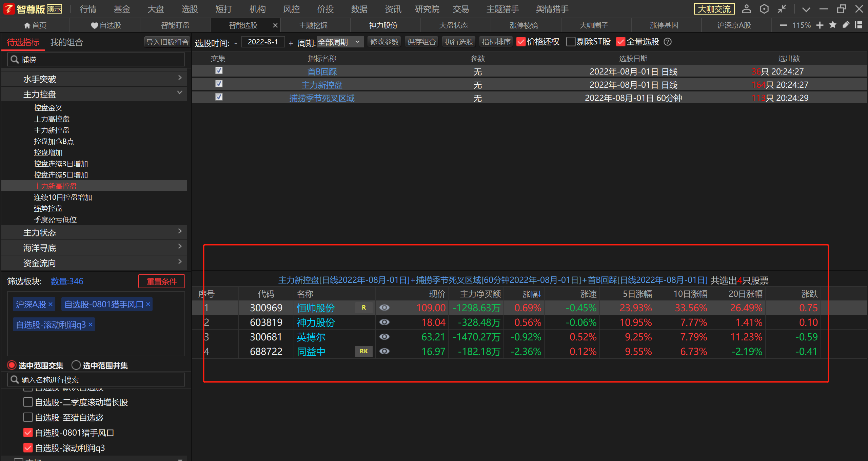Remove the 自选股-滚动利润q3 filter tag
Screen dimensions: 868x461
tap(90, 324)
